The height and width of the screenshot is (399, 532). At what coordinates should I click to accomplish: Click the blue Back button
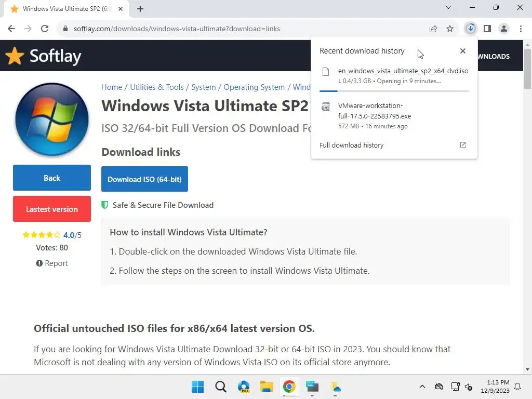pos(52,178)
